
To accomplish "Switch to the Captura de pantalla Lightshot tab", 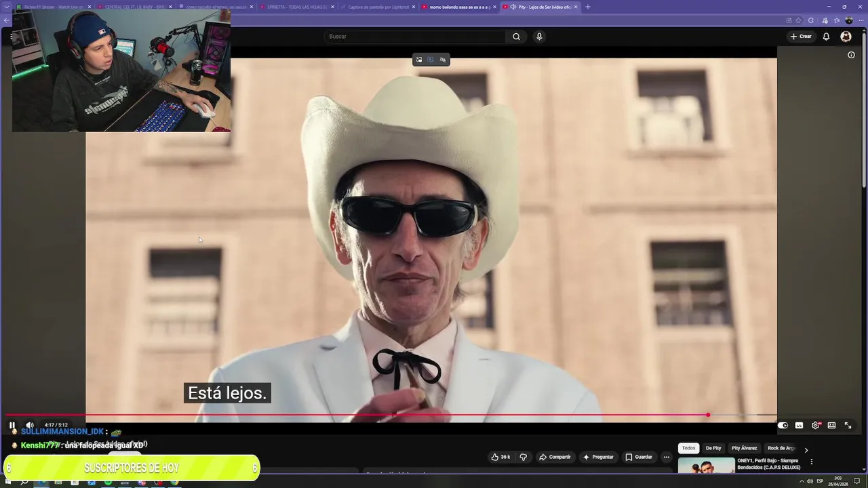I will [378, 7].
